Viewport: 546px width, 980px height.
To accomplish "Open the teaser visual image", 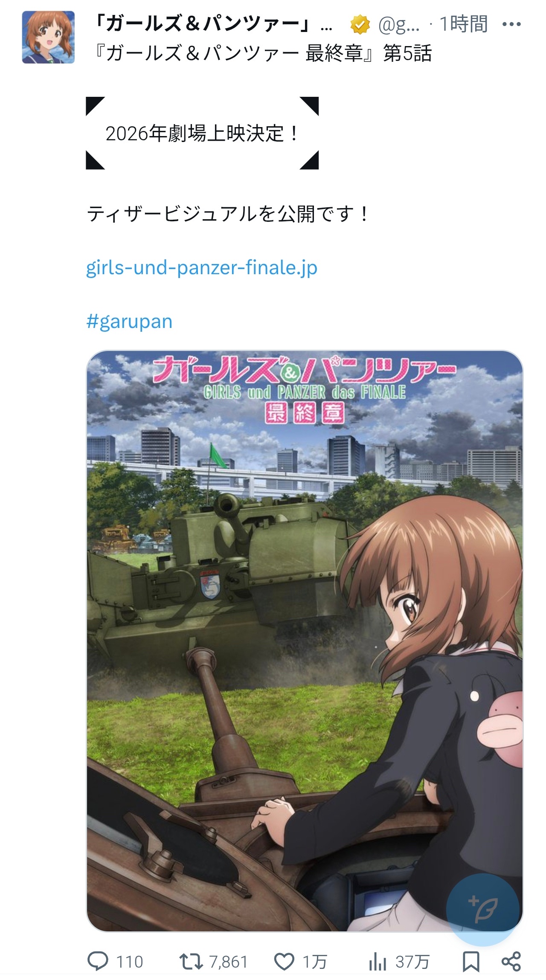I will 305,641.
